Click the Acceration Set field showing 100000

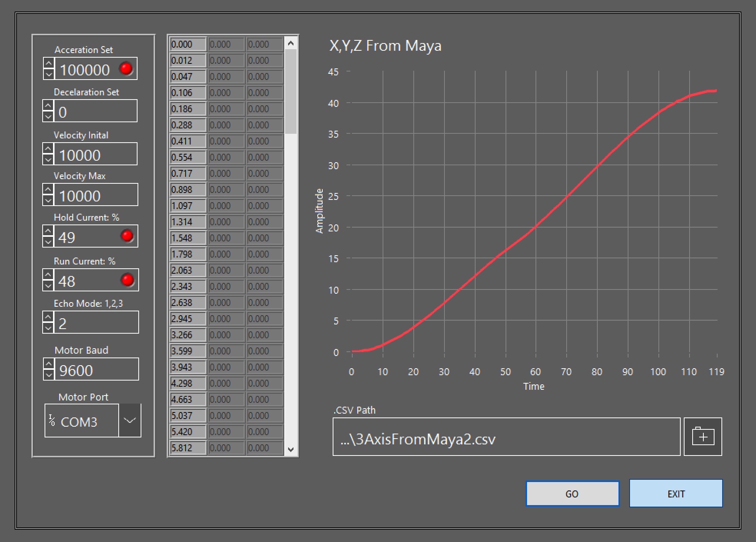(96, 69)
